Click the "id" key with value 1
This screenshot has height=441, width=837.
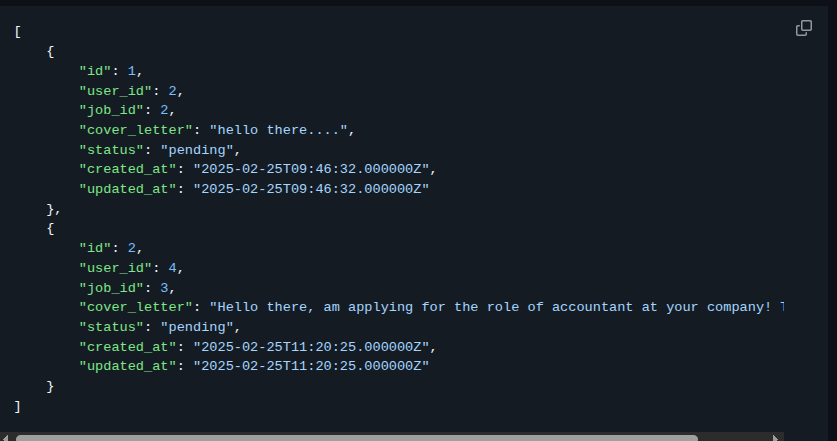[x=96, y=71]
